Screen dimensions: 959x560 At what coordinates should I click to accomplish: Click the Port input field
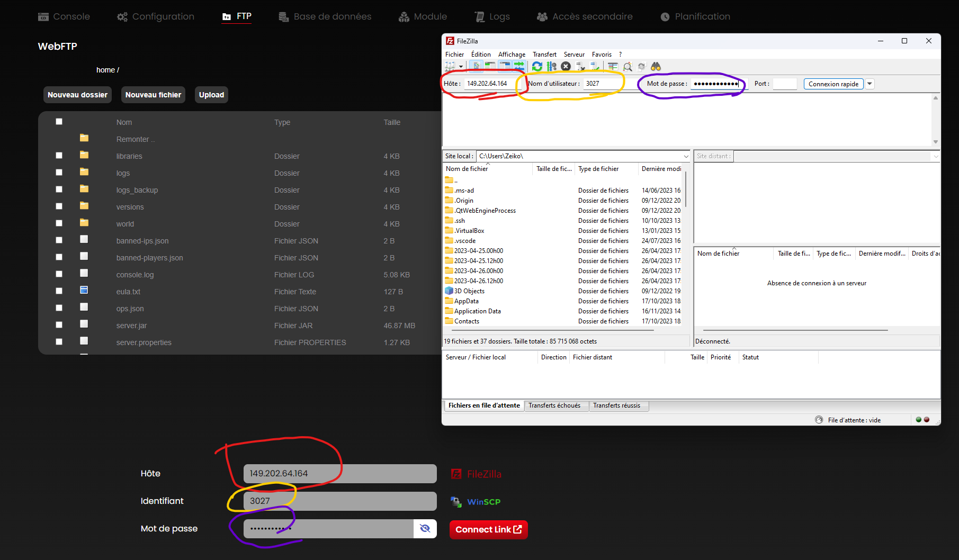pyautogui.click(x=784, y=84)
